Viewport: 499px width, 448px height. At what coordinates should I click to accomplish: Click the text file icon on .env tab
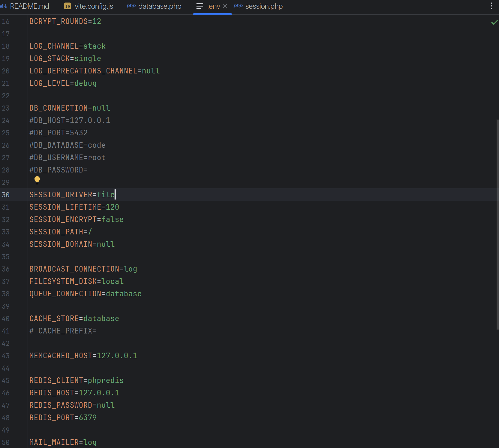pos(200,6)
